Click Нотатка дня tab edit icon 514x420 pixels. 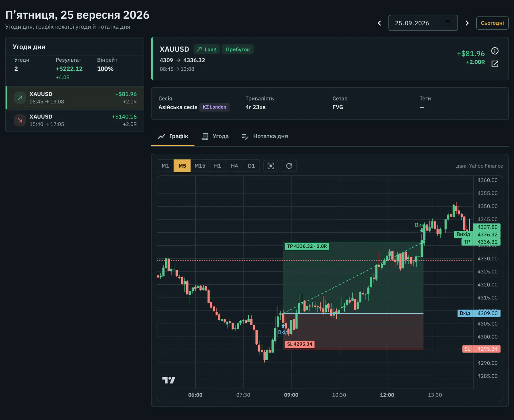[245, 137]
